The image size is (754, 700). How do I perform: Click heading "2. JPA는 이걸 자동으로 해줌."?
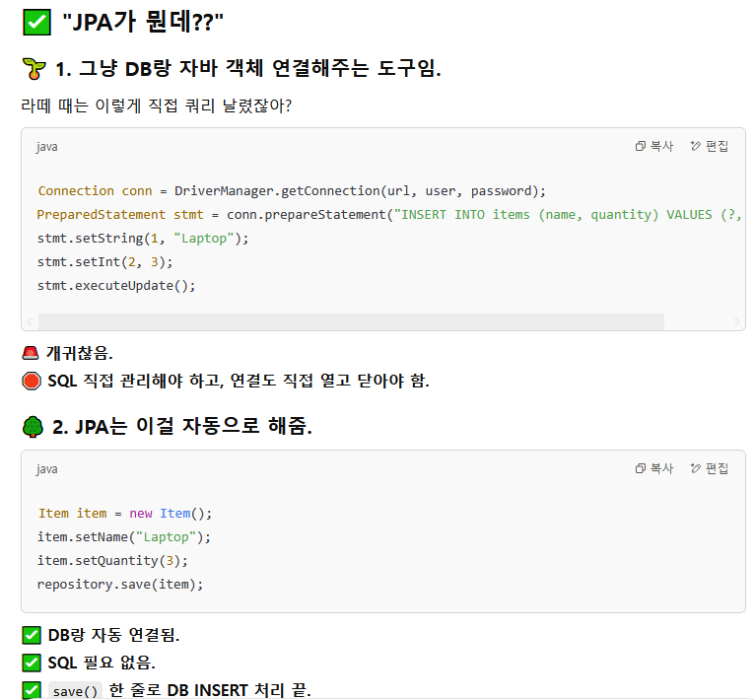(182, 427)
